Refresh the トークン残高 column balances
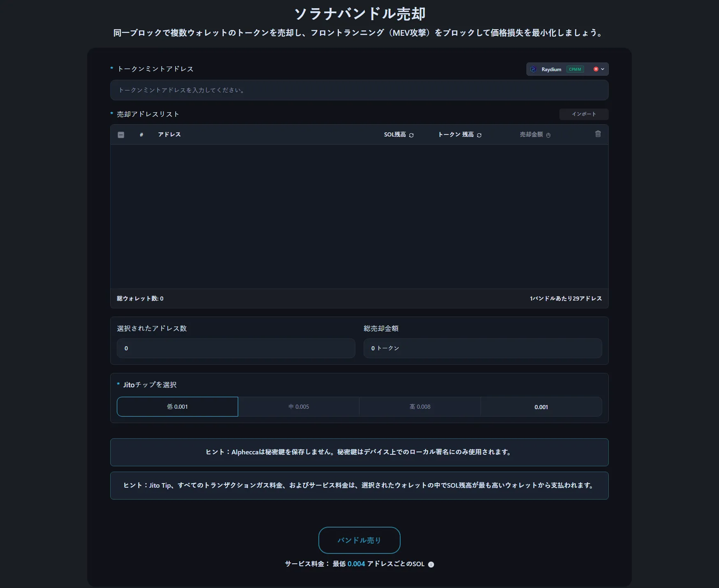The height and width of the screenshot is (588, 719). click(x=479, y=135)
